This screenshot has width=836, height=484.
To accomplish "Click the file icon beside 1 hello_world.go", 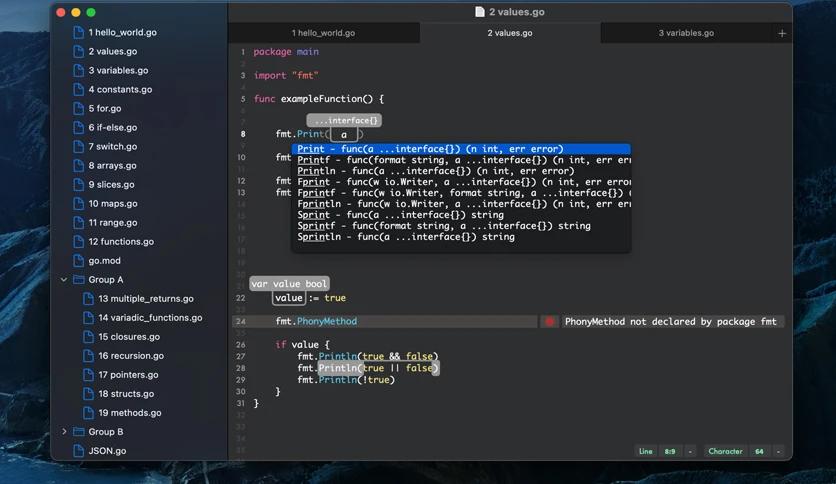I will point(78,33).
